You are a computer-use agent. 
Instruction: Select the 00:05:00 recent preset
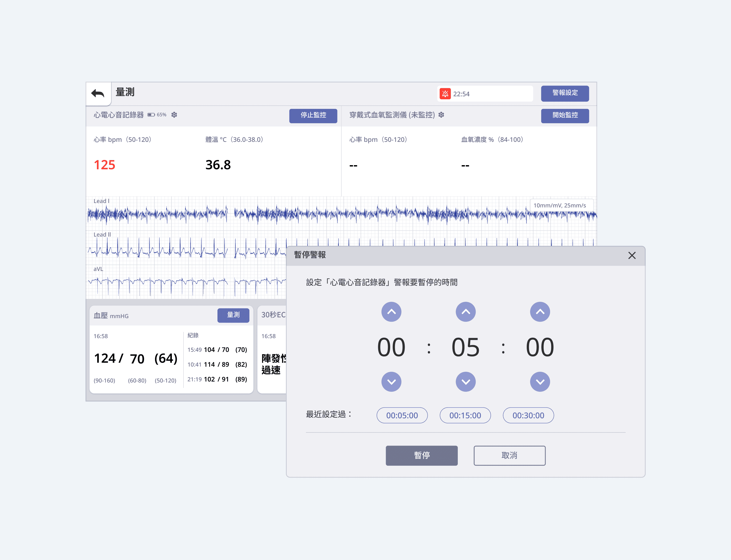tap(402, 415)
